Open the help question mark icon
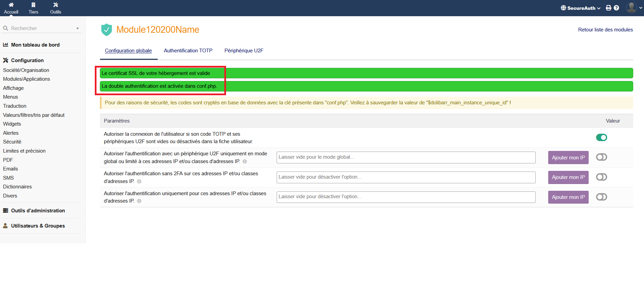 (616, 8)
